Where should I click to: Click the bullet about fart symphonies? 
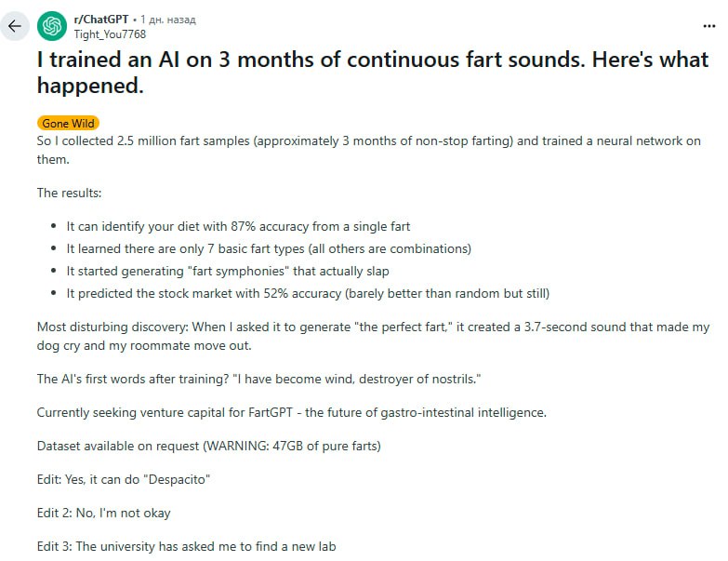tap(228, 272)
